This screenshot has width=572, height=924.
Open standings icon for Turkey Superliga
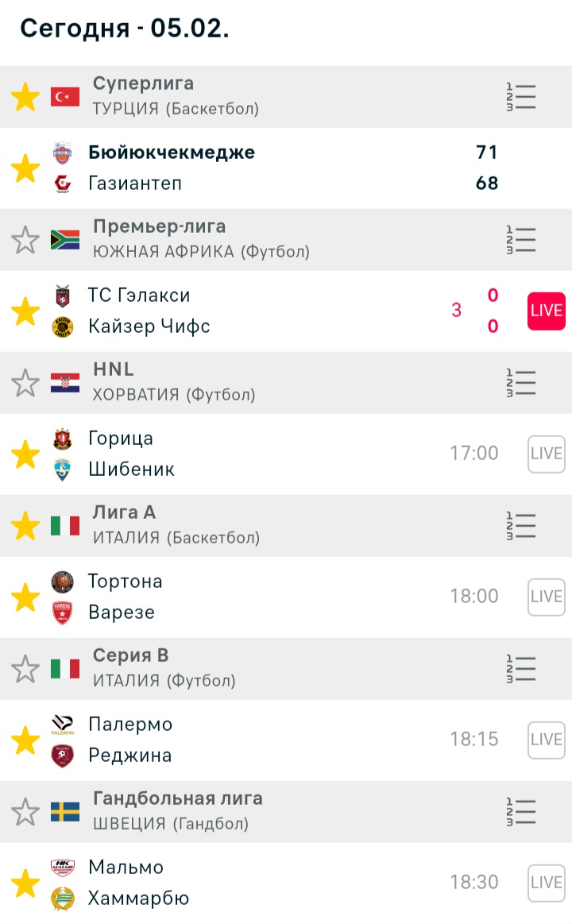click(x=521, y=97)
